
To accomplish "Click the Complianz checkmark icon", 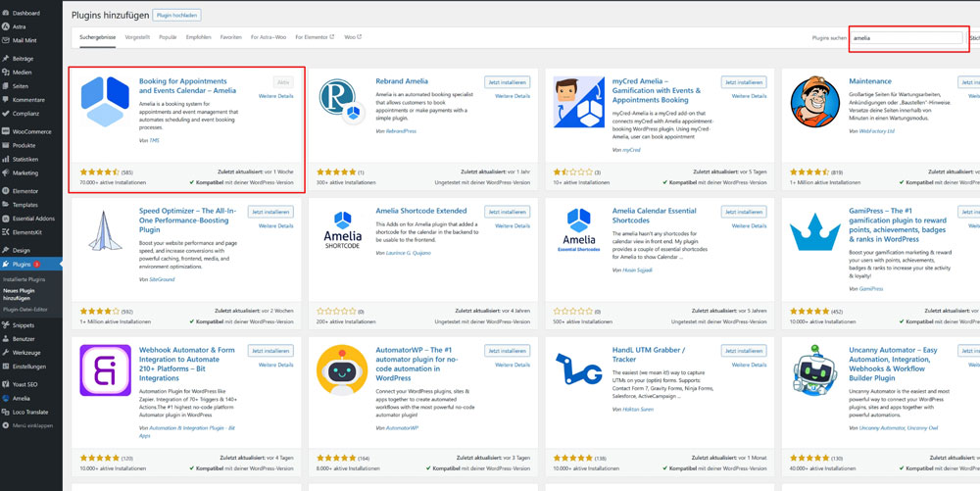I will (x=6, y=113).
